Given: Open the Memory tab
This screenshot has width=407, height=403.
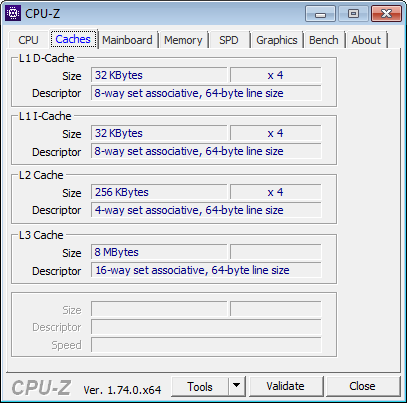Looking at the screenshot, I should point(183,40).
